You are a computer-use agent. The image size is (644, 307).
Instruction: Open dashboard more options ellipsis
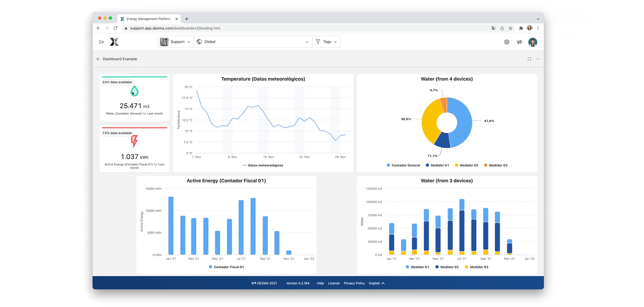[538, 59]
